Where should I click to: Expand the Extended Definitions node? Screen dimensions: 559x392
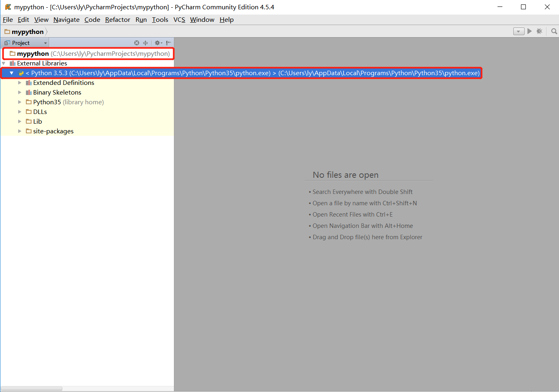click(x=19, y=82)
